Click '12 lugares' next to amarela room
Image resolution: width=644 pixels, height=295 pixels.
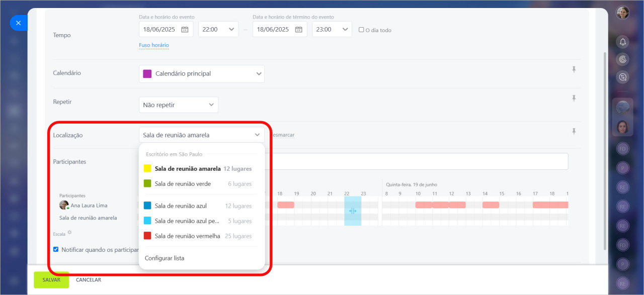[238, 169]
